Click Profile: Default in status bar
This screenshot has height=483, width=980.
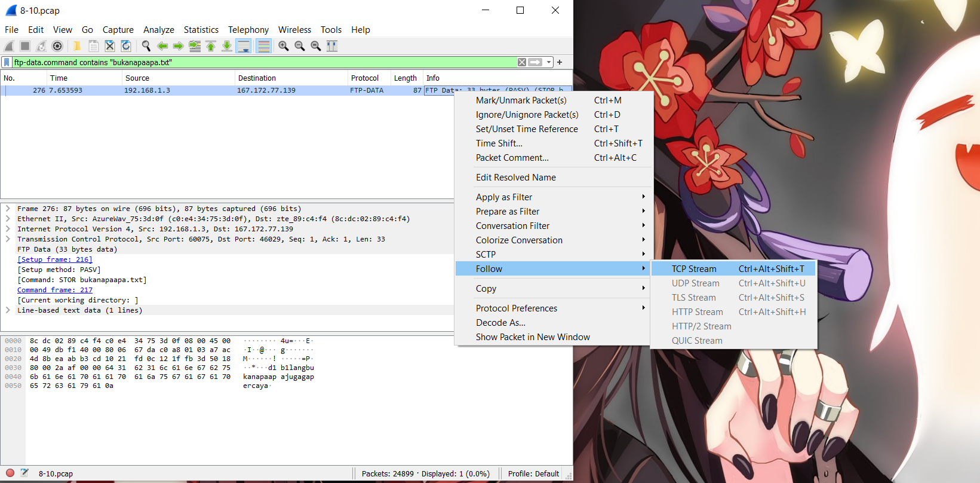tap(533, 473)
